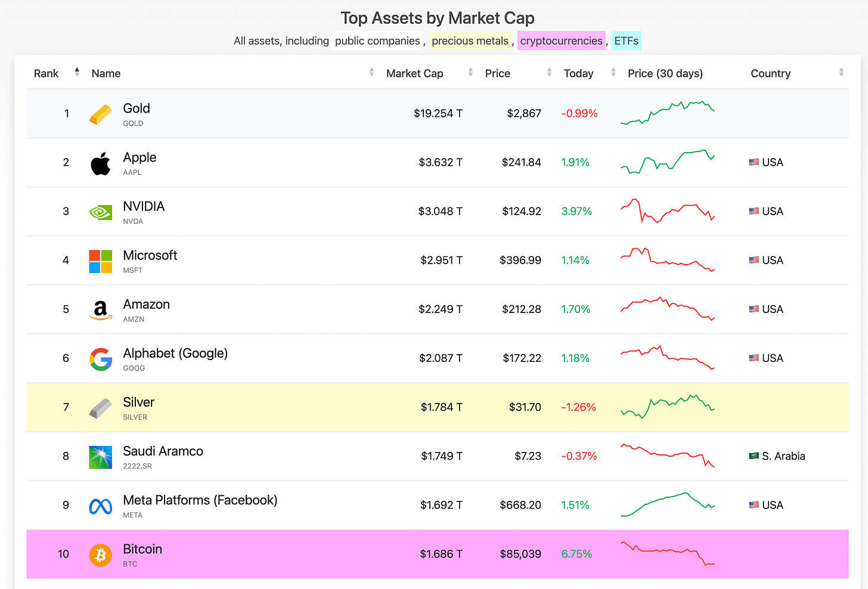Image resolution: width=868 pixels, height=589 pixels.
Task: Click the Microsoft 30-day price chart
Action: pyautogui.click(x=668, y=260)
